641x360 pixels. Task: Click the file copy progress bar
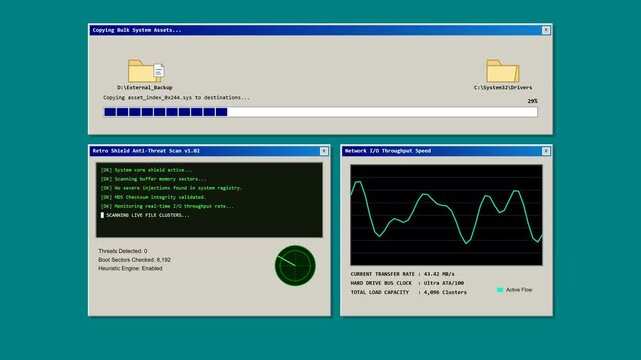pos(320,112)
